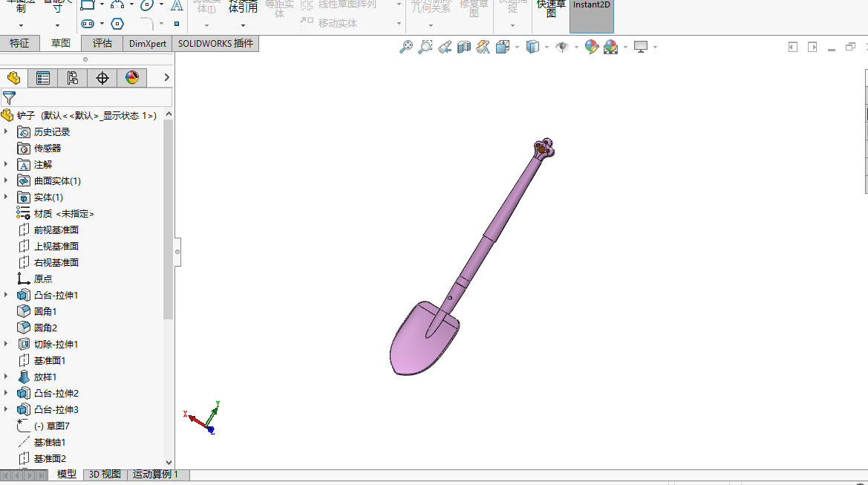
Task: Click the 快速草图 button
Action: pyautogui.click(x=551, y=10)
